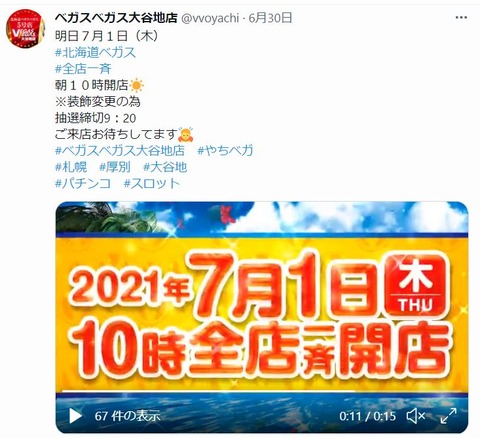Expand the video to fullscreen
This screenshot has height=438, width=480.
(448, 416)
